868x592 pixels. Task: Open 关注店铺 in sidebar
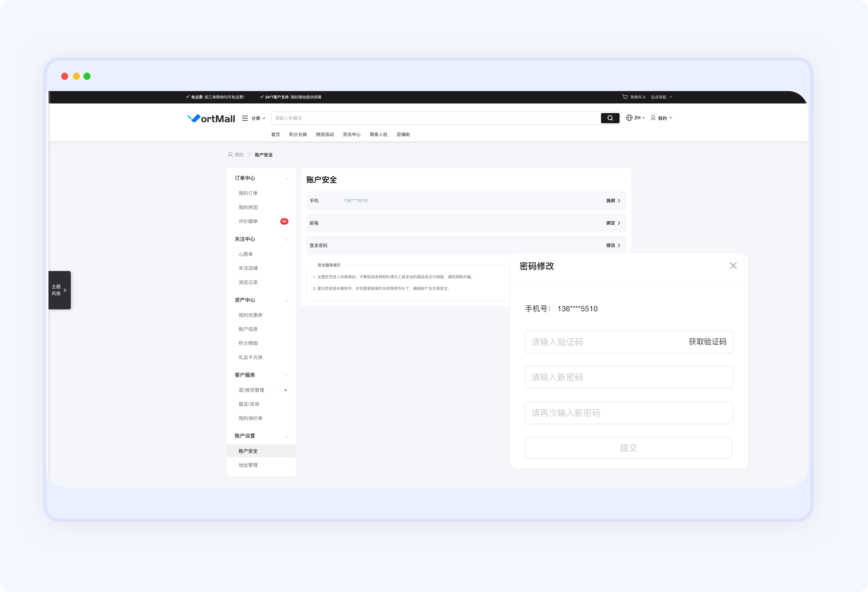coord(248,268)
